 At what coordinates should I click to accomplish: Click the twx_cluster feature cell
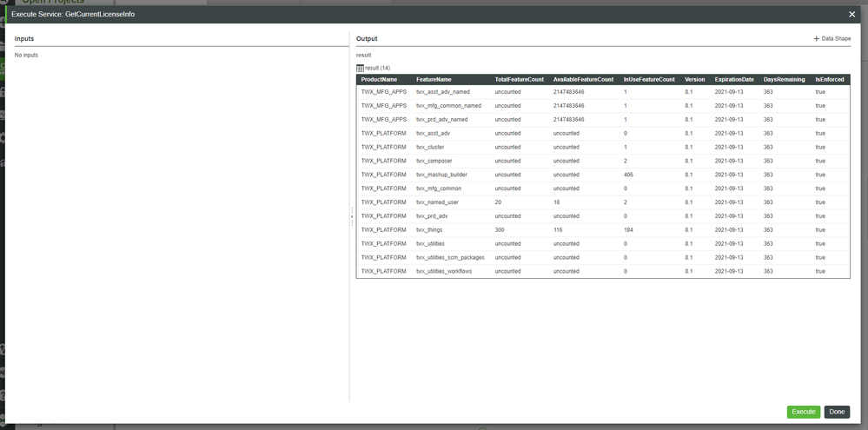pyautogui.click(x=430, y=147)
